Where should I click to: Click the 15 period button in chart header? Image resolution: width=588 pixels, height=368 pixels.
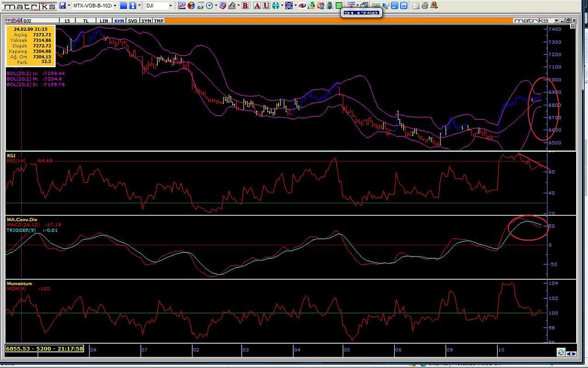pos(67,21)
